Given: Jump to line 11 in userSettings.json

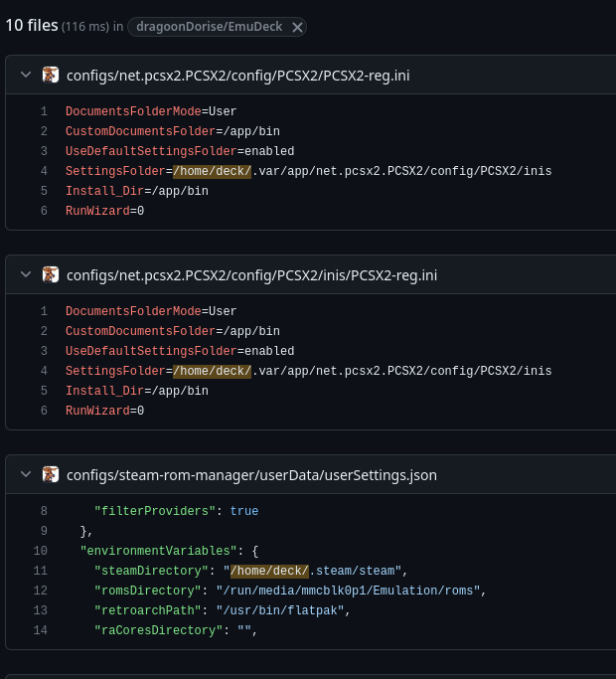Looking at the screenshot, I should 41,571.
